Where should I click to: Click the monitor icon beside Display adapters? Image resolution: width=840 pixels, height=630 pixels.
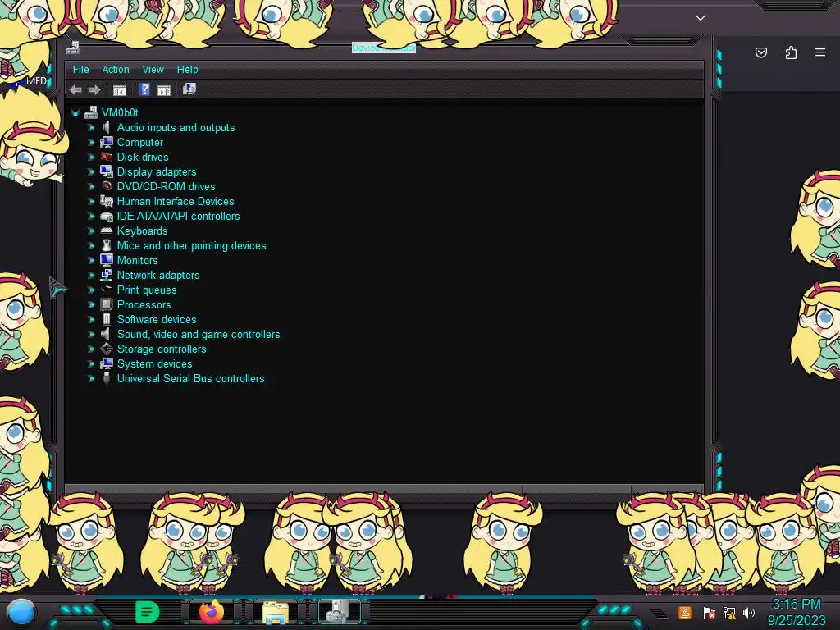click(107, 171)
